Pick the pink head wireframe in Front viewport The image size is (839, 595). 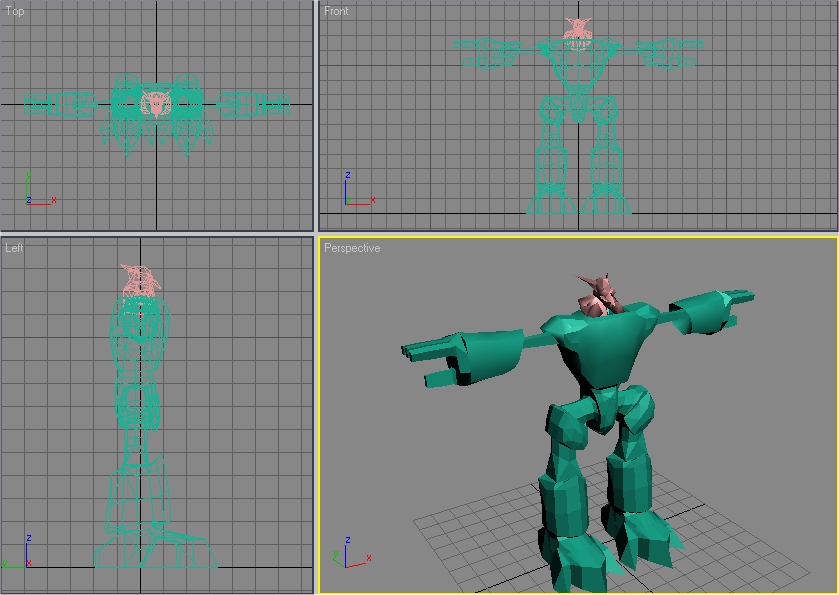pos(578,28)
